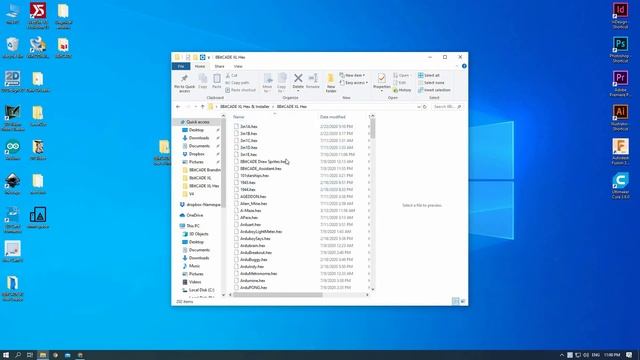
Task: Switch to the Share ribbon tab
Action: (219, 66)
